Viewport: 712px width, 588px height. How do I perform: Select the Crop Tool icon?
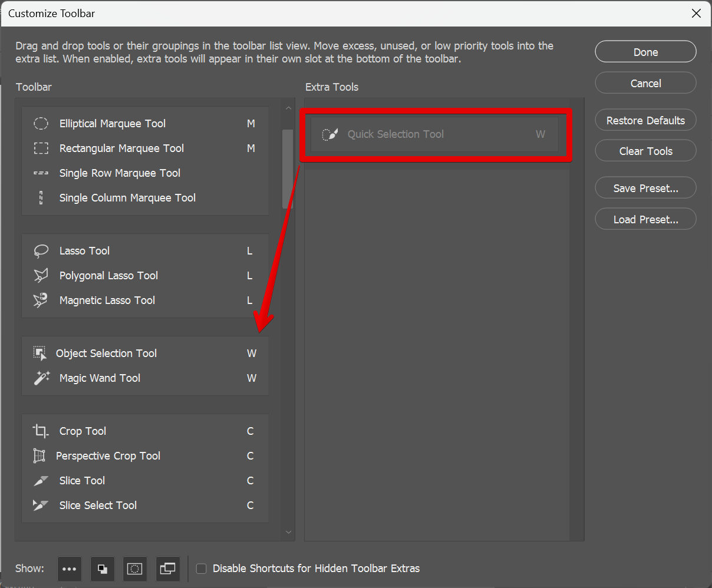pos(40,431)
